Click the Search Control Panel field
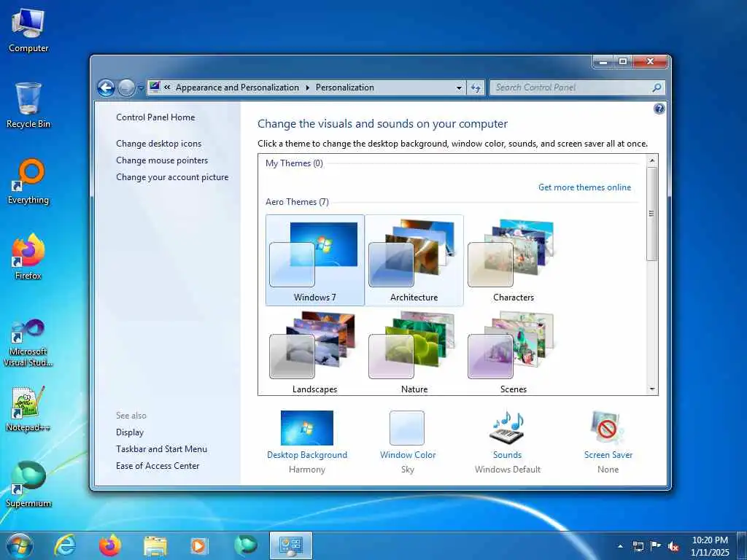This screenshot has height=560, width=747. (572, 87)
